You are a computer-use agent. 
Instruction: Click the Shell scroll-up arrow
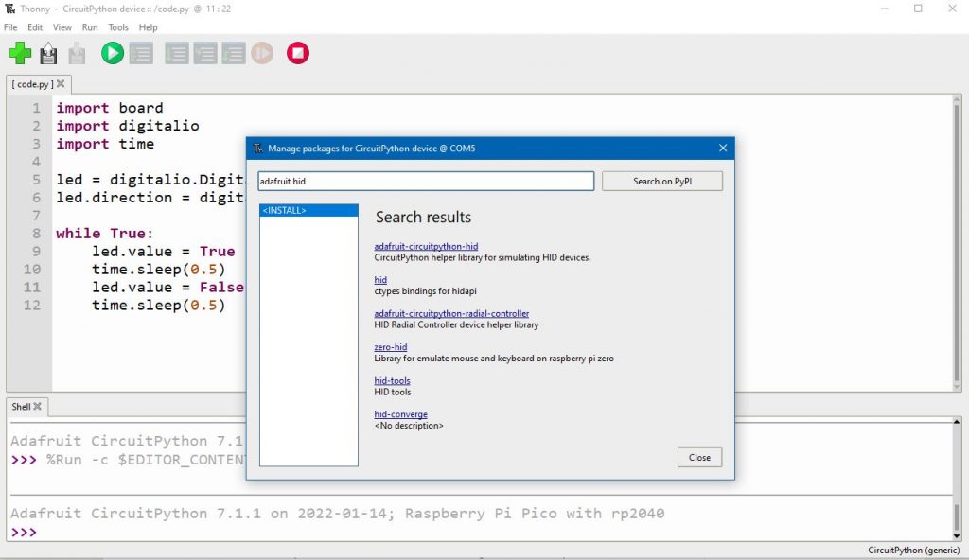957,422
